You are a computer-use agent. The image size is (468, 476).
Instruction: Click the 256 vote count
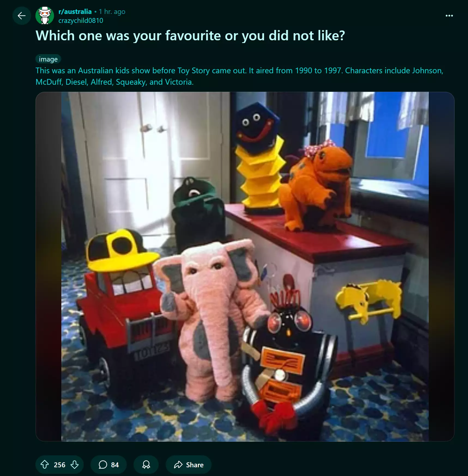click(59, 465)
